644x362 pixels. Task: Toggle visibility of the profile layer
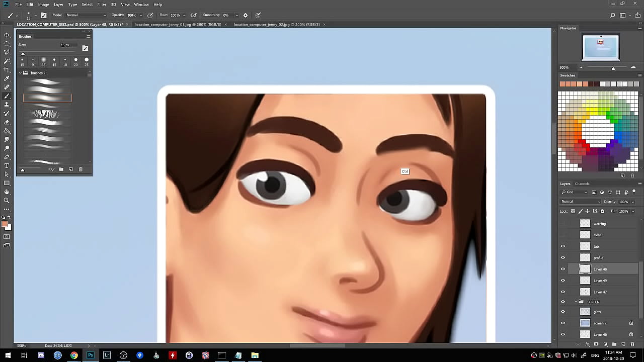[x=563, y=258]
